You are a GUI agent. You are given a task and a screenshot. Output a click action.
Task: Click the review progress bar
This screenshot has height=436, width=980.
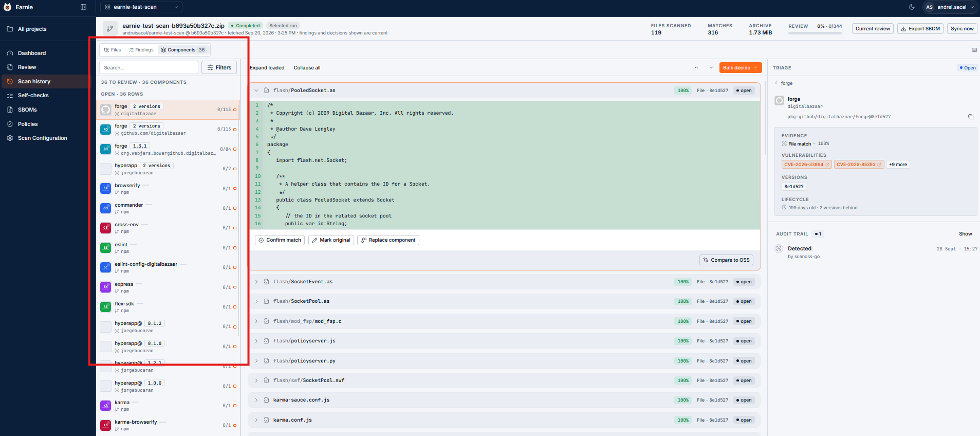815,33
